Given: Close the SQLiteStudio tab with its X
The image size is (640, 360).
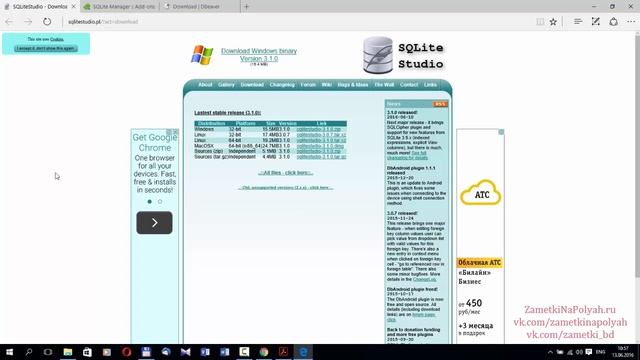Looking at the screenshot, I should coord(74,7).
